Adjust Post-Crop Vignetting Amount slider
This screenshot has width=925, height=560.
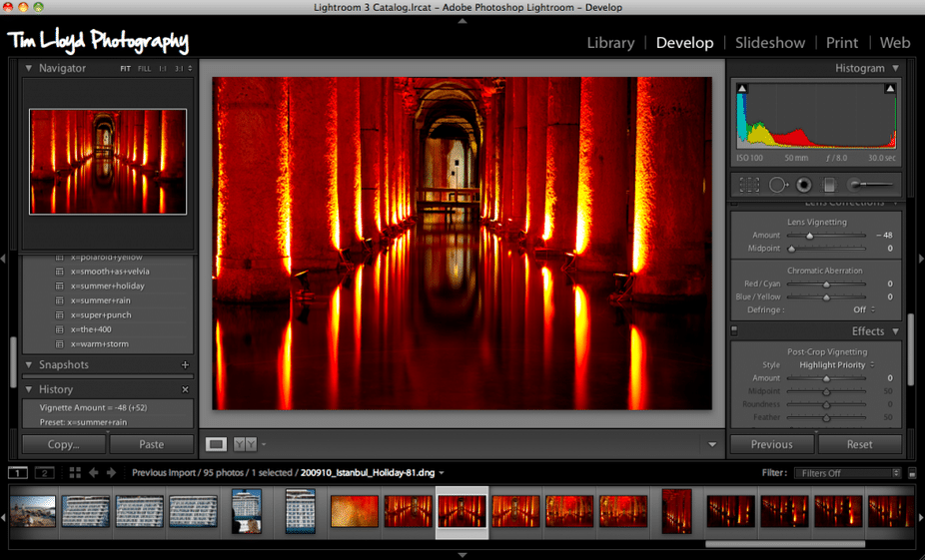[826, 378]
